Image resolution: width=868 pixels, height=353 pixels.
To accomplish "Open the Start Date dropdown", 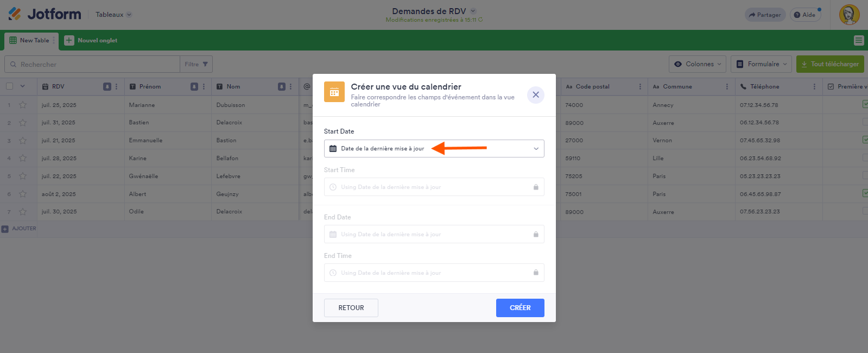I will coord(434,148).
